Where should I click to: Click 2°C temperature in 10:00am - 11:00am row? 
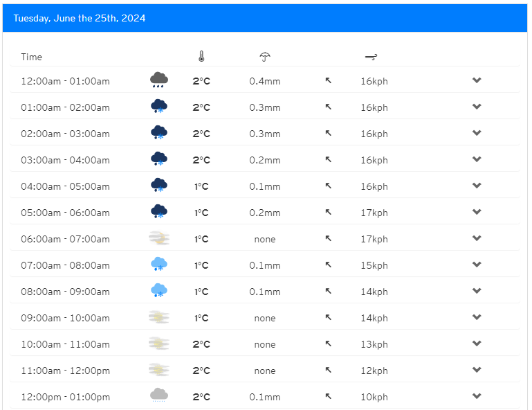click(201, 344)
